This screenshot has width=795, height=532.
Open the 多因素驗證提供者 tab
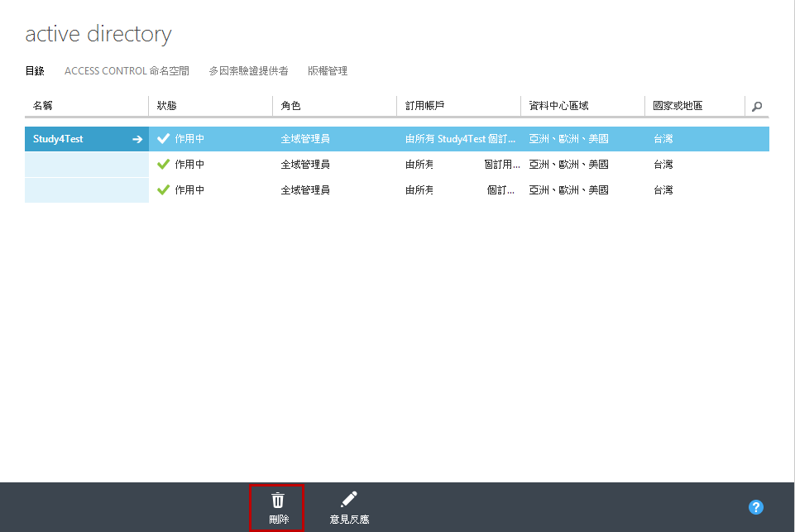coord(248,71)
